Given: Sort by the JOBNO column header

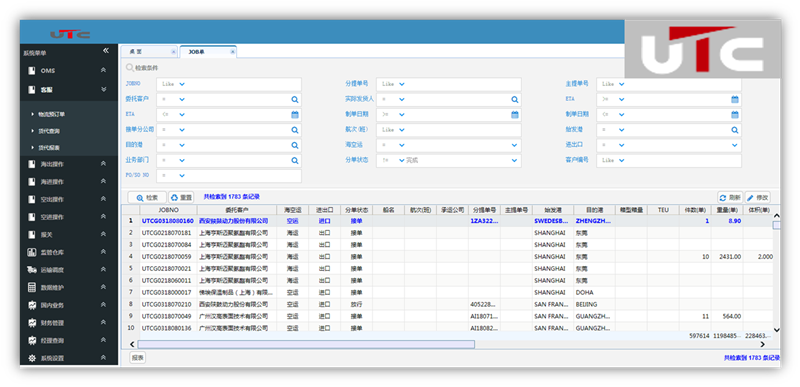Looking at the screenshot, I should [168, 210].
